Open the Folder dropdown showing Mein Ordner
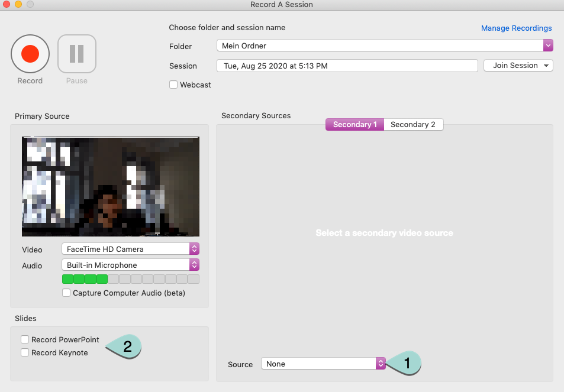This screenshot has height=392, width=564. (384, 46)
